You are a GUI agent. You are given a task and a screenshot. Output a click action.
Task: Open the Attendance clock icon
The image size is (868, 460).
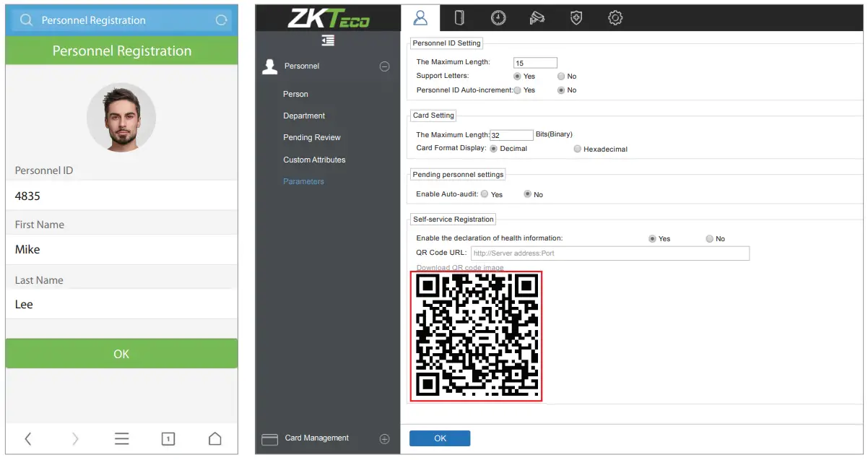(498, 17)
